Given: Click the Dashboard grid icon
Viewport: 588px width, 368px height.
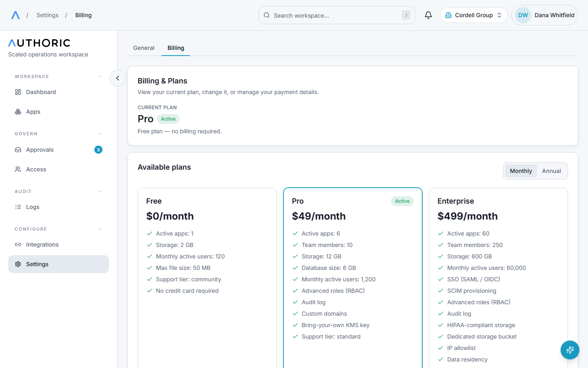Looking at the screenshot, I should click(18, 92).
